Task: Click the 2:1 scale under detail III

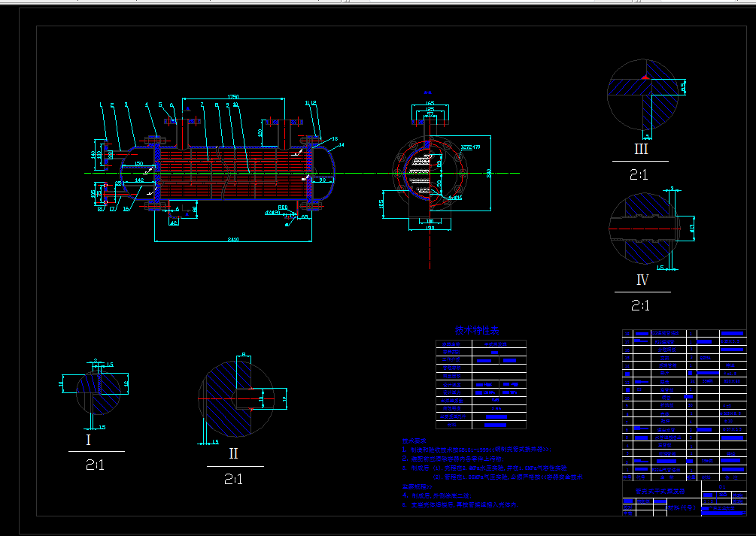Action: [x=639, y=174]
